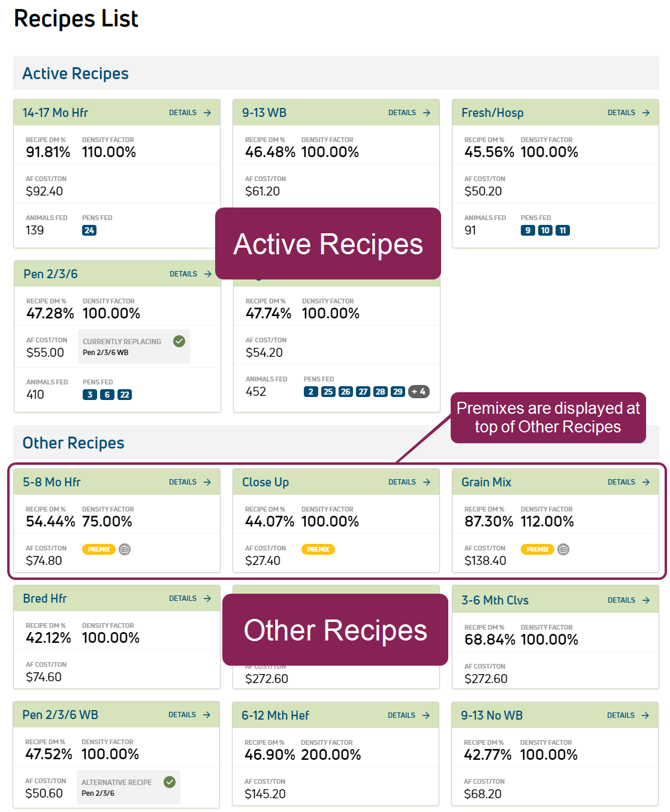Click the list icon beside 5-8 Mo Hfr premix

pyautogui.click(x=125, y=549)
